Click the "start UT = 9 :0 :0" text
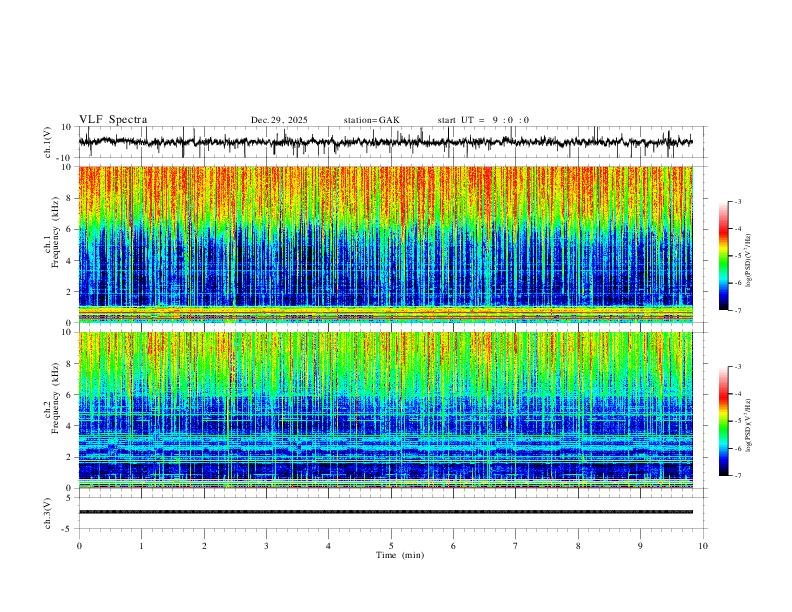 tap(483, 120)
